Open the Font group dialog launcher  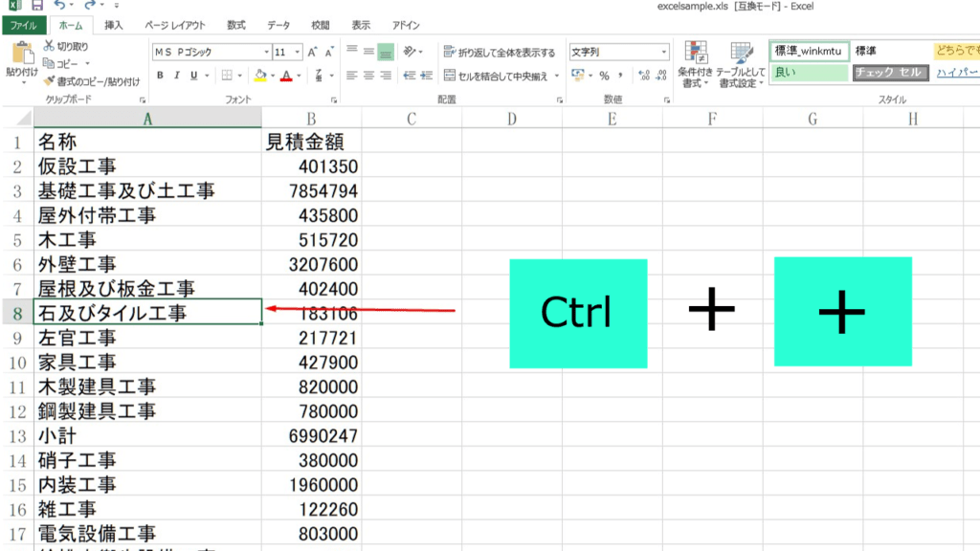(334, 99)
